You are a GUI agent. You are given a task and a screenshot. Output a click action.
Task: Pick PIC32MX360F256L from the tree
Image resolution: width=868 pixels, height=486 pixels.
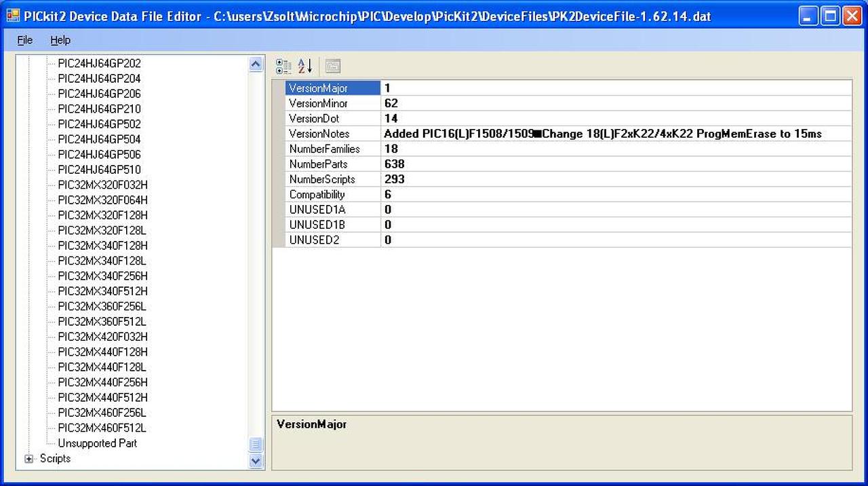tap(102, 306)
